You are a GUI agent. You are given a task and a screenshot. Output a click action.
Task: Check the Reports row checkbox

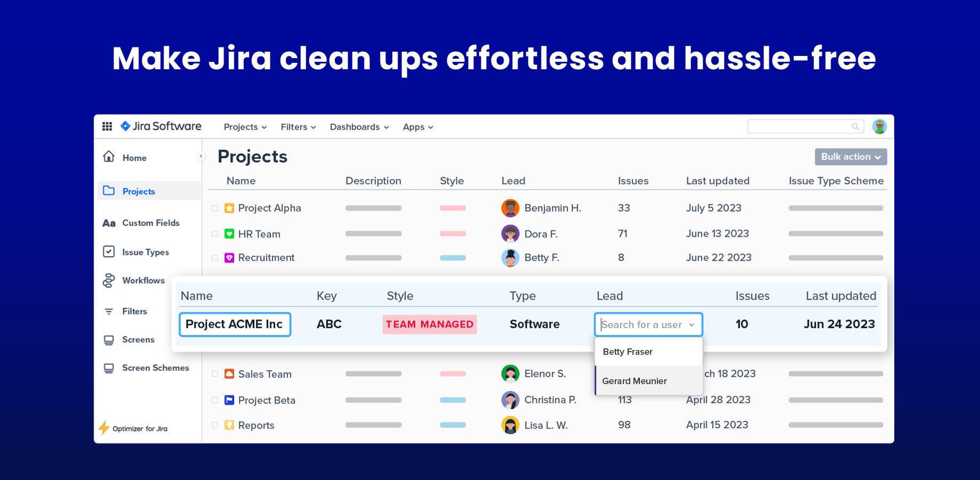tap(215, 425)
